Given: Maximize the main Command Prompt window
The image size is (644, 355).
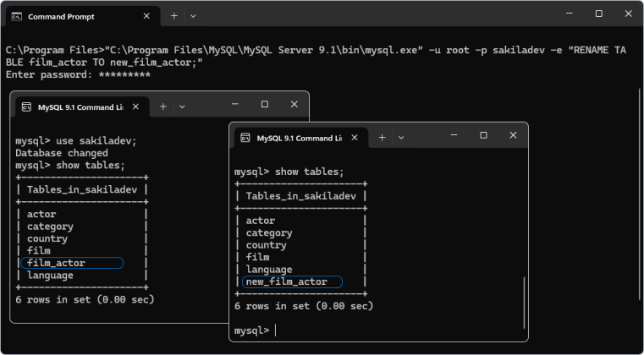Looking at the screenshot, I should pyautogui.click(x=598, y=14).
